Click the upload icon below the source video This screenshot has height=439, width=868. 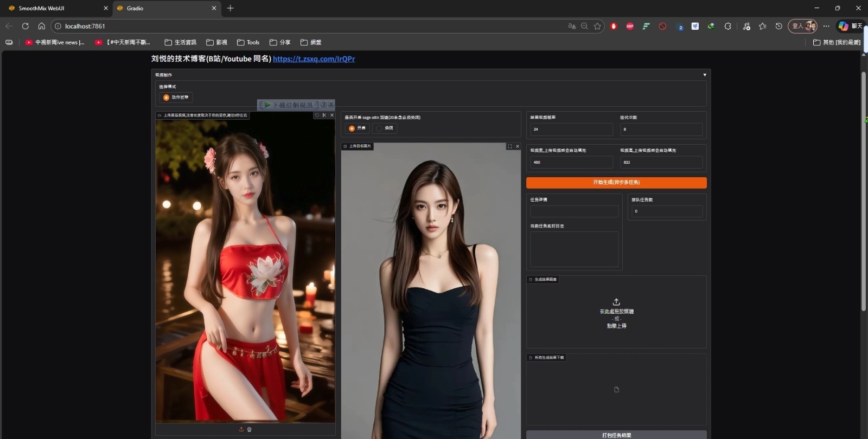pos(241,429)
